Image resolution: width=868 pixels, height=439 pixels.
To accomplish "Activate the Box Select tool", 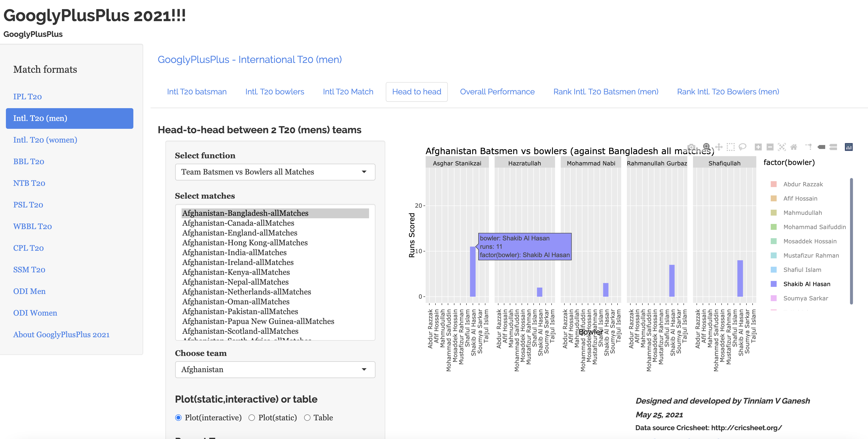I will tap(730, 147).
